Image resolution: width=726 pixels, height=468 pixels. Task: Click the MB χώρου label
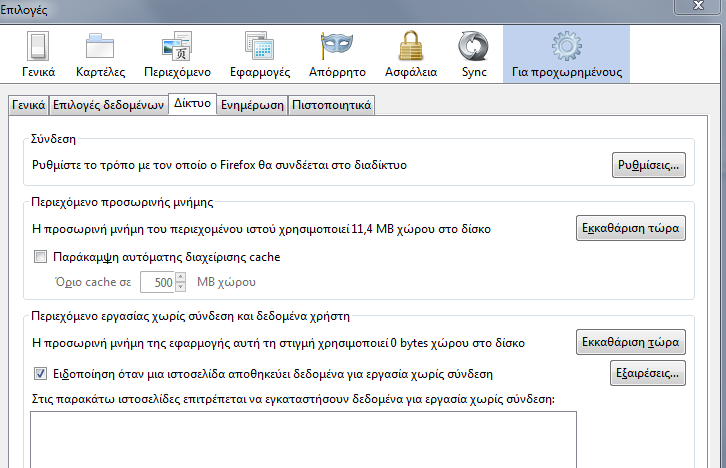tap(226, 282)
